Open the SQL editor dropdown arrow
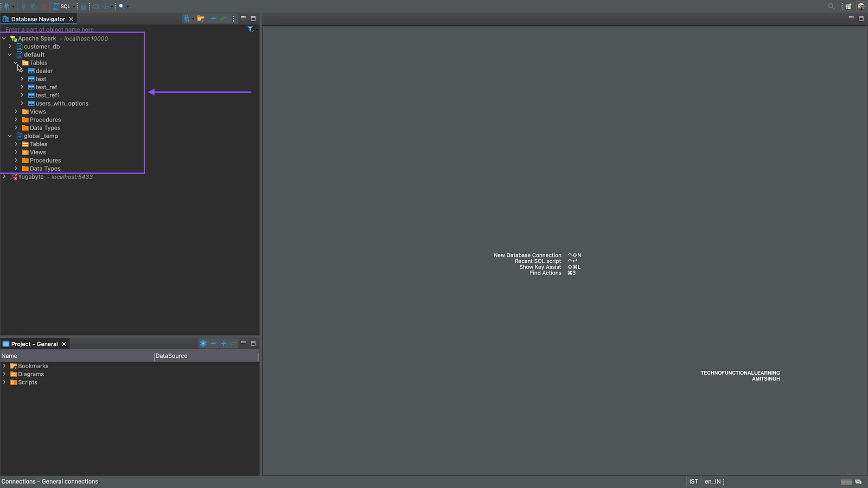This screenshot has height=488, width=868. coord(74,7)
